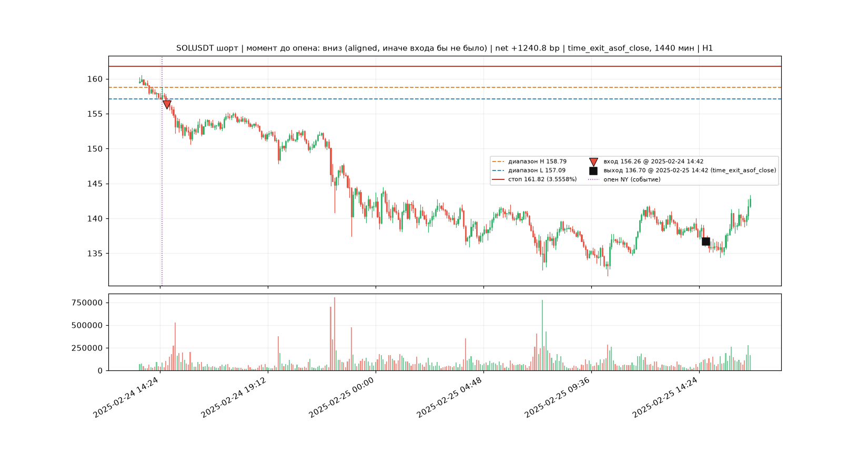Click the price axis tick label '155'
Viewport: 868px width, 463px height.
click(x=95, y=114)
